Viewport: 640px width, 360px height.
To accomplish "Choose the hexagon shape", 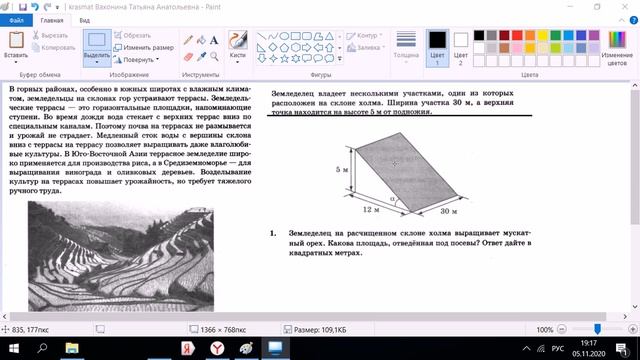I will coord(295,47).
